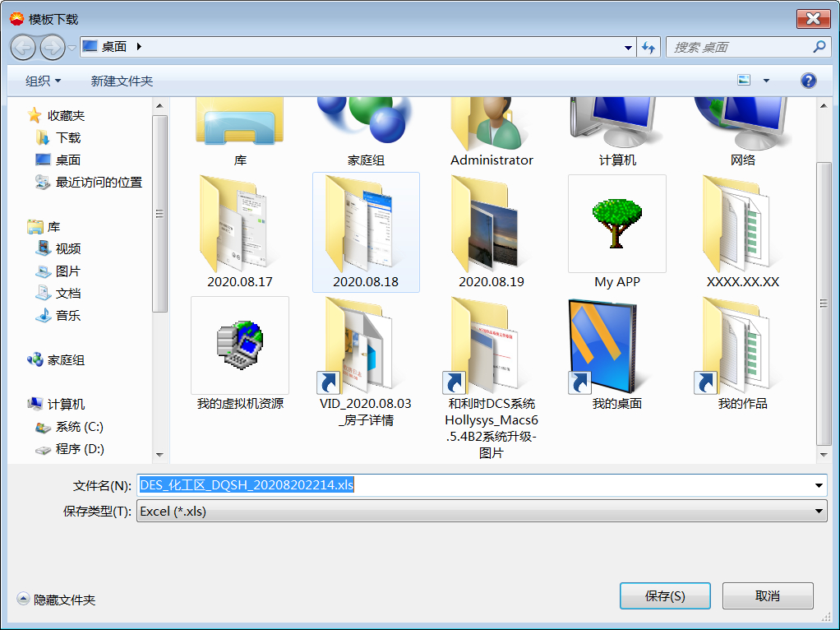Click the change view icon
This screenshot has height=630, width=840.
pyautogui.click(x=744, y=81)
